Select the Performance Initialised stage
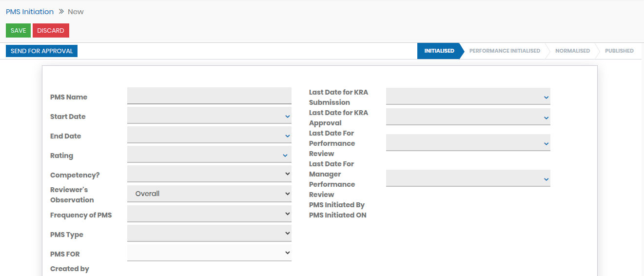 [504, 51]
